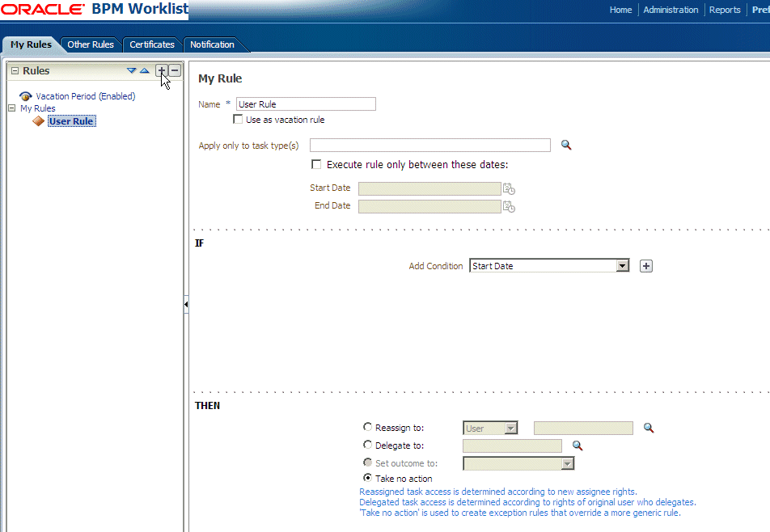
Task: Click the Delegate to user field
Action: 512,445
